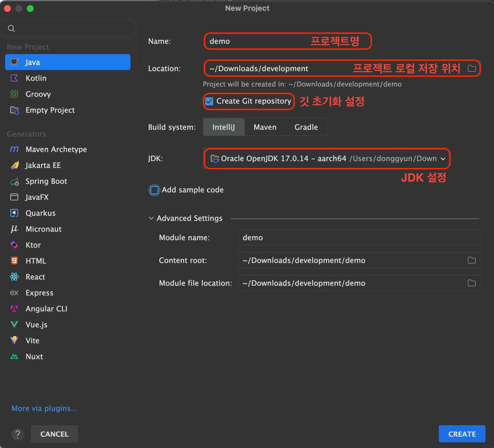494x448 pixels.
Task: Click the CANCEL button
Action: coord(54,434)
